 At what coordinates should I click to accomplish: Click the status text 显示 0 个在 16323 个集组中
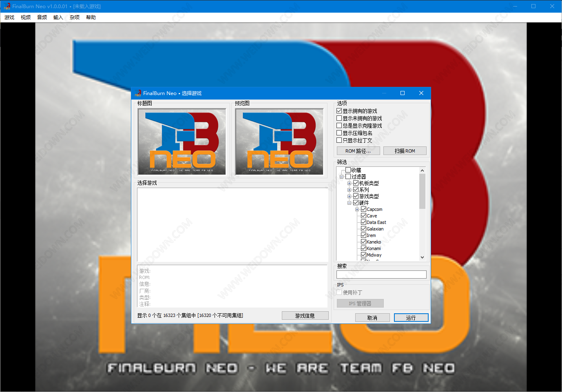[166, 315]
